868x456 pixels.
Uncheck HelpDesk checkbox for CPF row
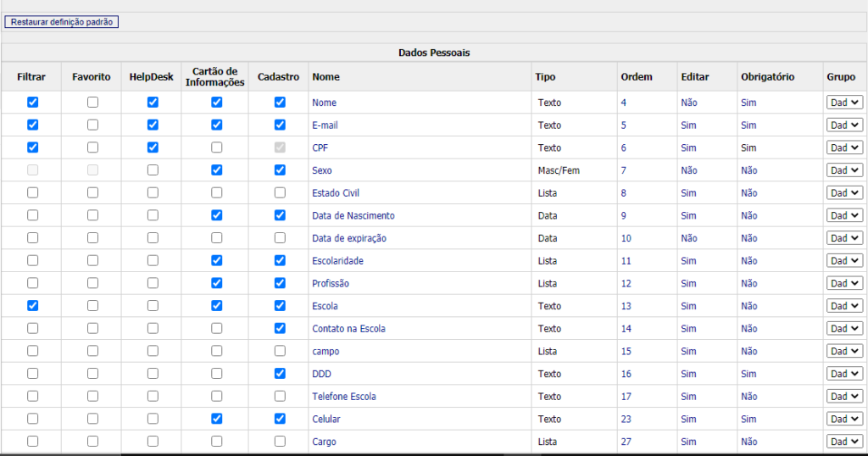[x=153, y=147]
